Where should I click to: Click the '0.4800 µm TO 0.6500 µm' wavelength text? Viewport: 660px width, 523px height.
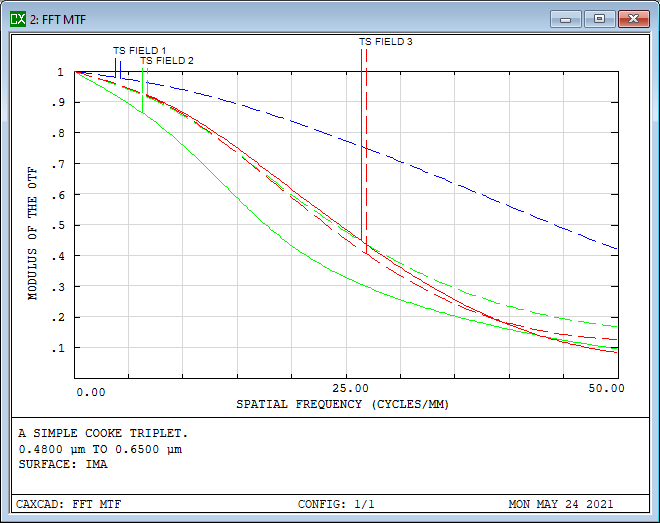click(100, 449)
